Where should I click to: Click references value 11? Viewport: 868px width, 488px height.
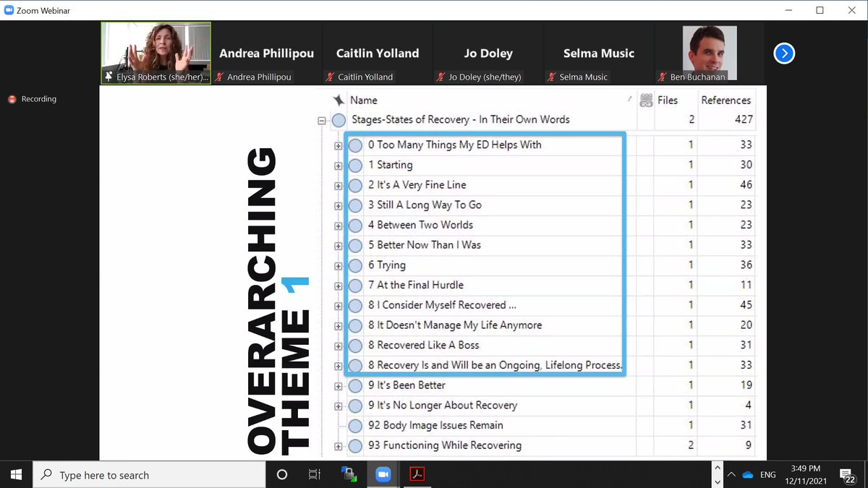[x=746, y=285]
